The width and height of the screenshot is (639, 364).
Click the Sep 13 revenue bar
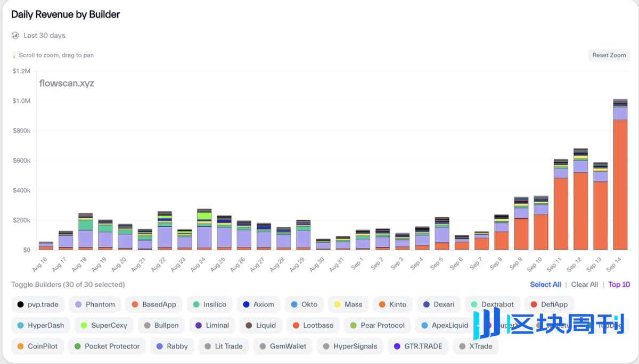pos(601,206)
